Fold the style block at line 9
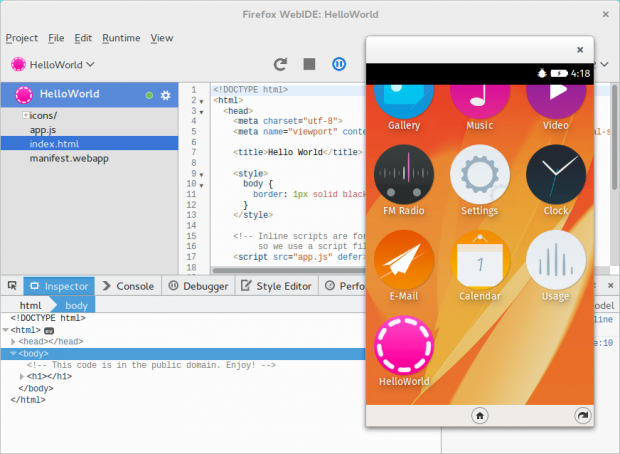 (201, 175)
